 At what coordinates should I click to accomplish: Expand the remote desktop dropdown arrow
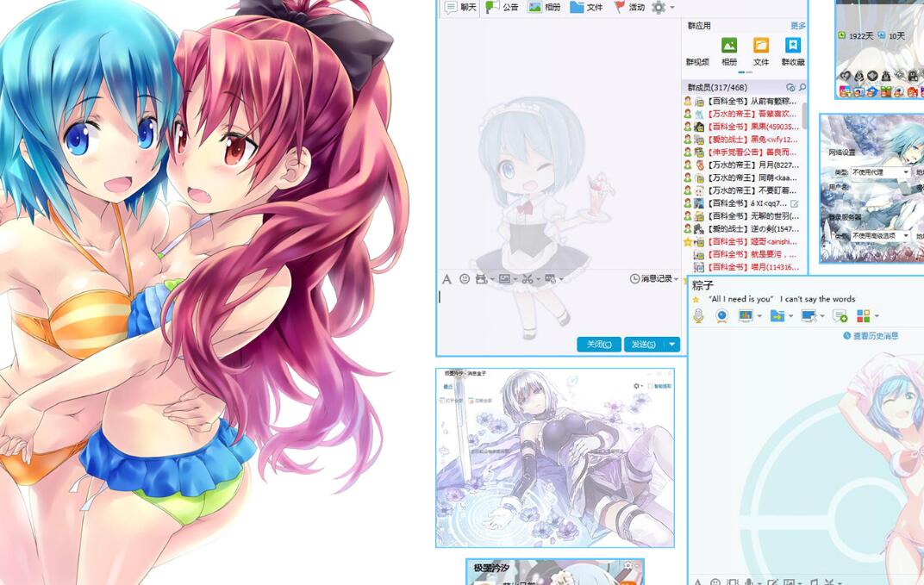(822, 317)
